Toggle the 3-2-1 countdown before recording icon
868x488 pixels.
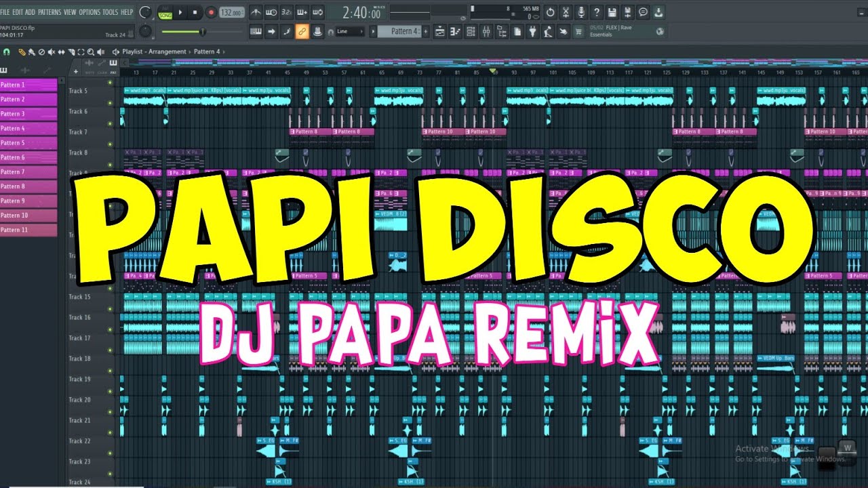pos(287,12)
